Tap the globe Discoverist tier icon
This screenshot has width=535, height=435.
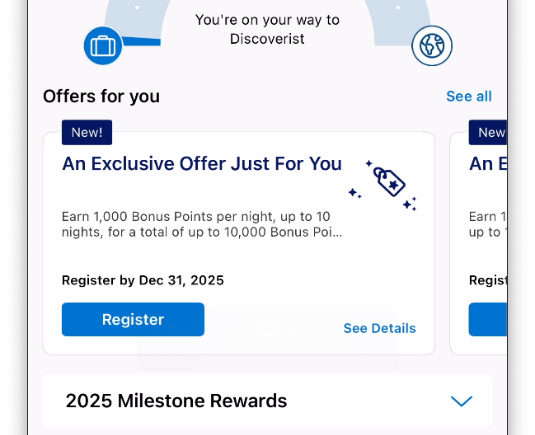432,46
